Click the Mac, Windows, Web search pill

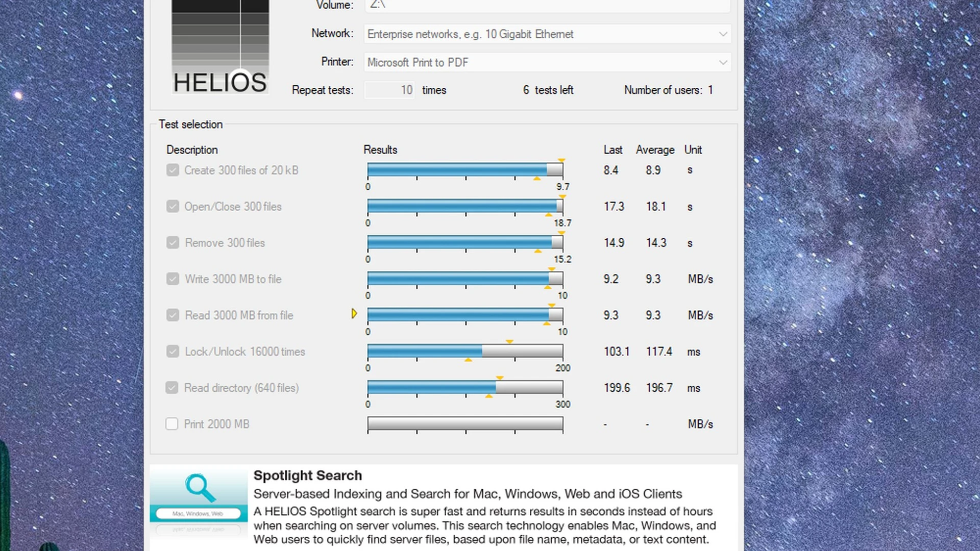tap(198, 514)
